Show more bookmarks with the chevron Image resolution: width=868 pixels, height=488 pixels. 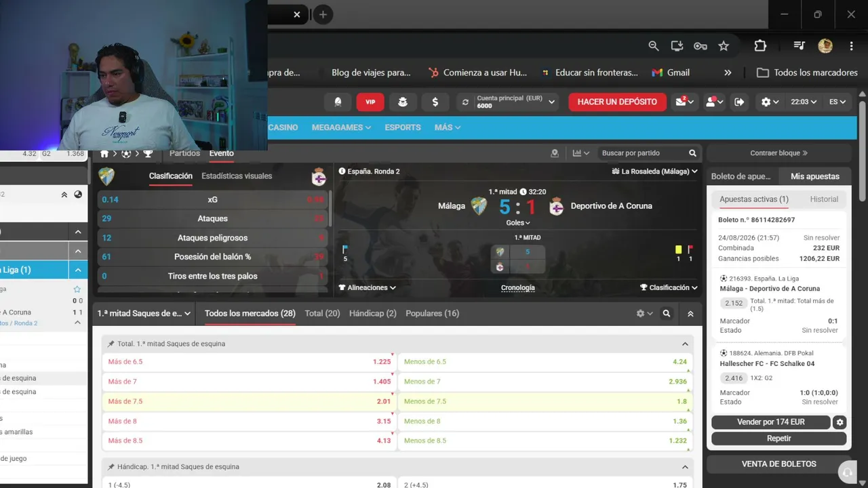[728, 73]
